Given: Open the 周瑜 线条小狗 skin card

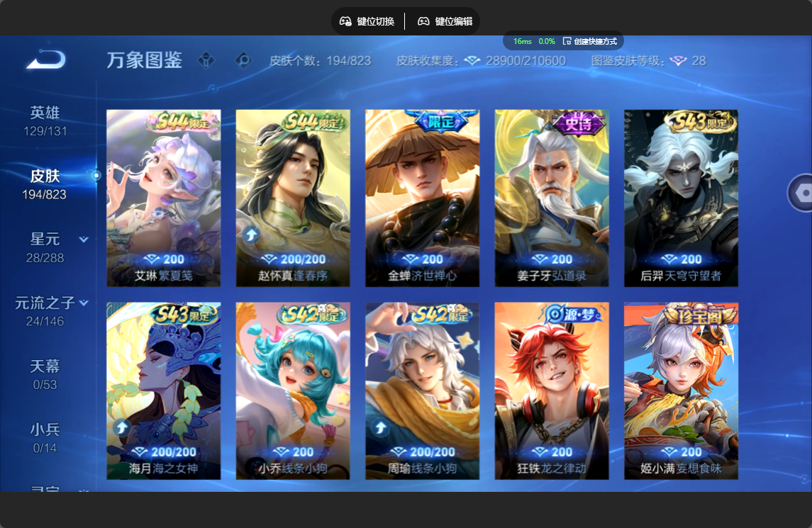Looking at the screenshot, I should coord(423,391).
